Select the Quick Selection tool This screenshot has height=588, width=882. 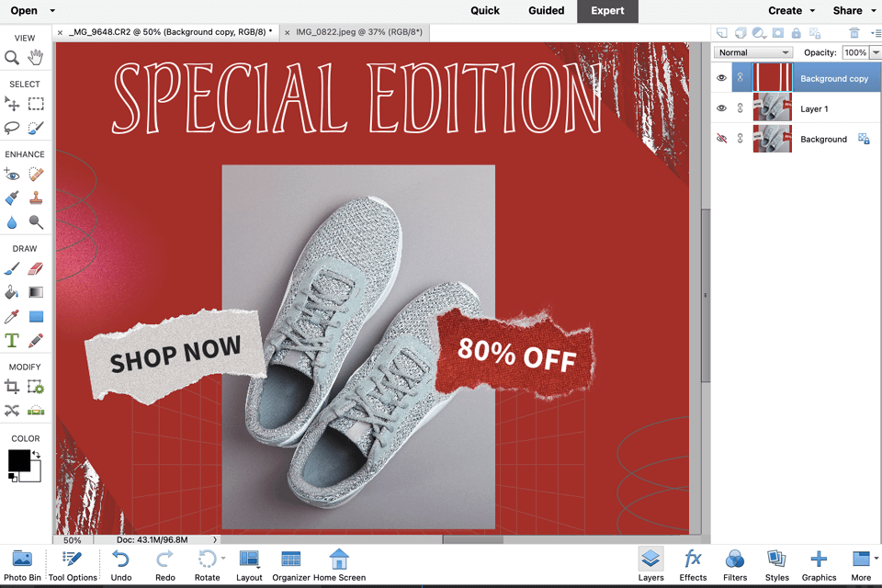36,128
